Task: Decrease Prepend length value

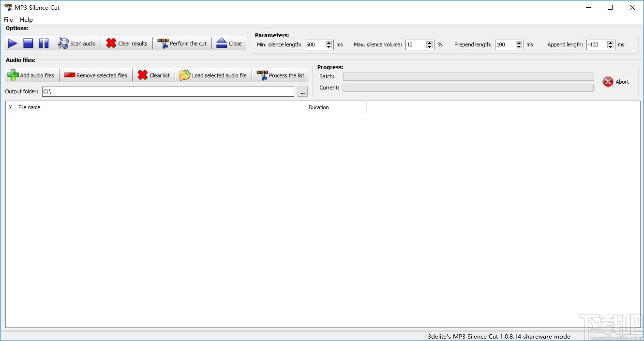Action: click(520, 47)
